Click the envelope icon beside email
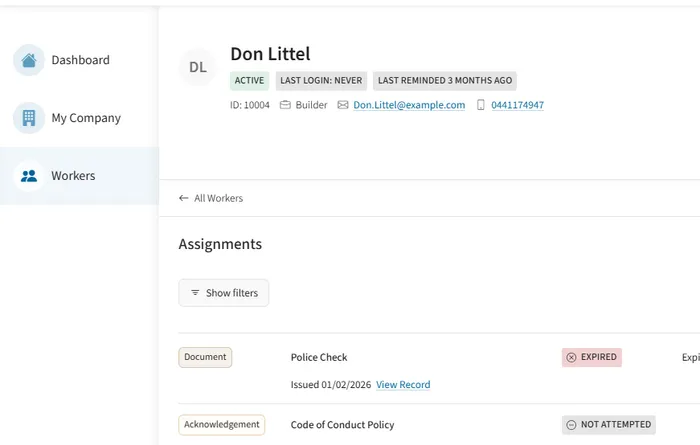Image resolution: width=700 pixels, height=445 pixels. point(343,105)
